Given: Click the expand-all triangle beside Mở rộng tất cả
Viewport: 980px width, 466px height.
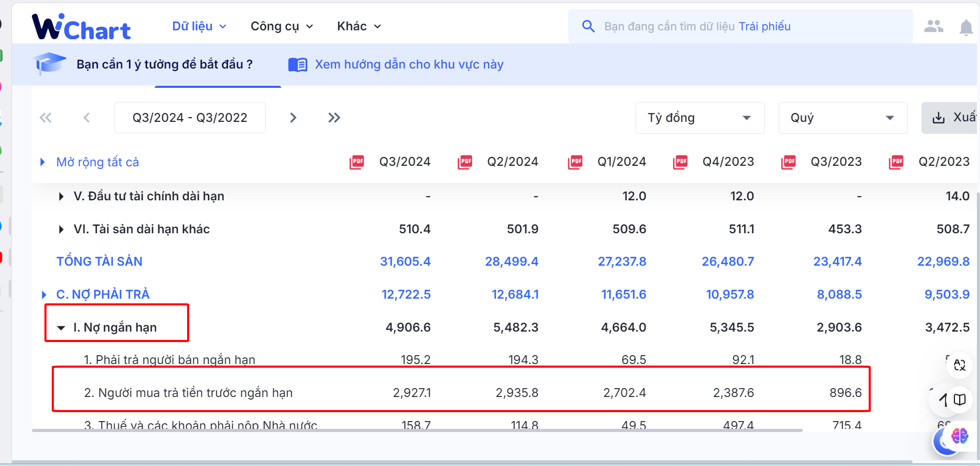Looking at the screenshot, I should [43, 162].
